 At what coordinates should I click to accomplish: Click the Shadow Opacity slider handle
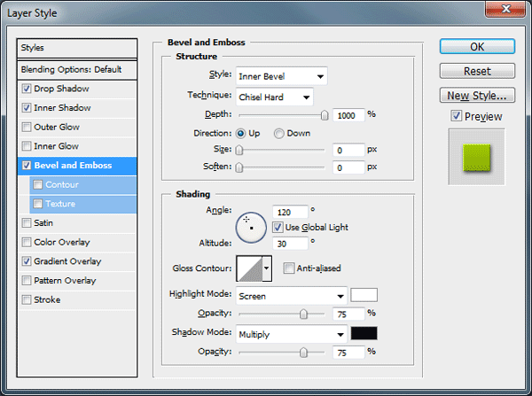point(303,353)
